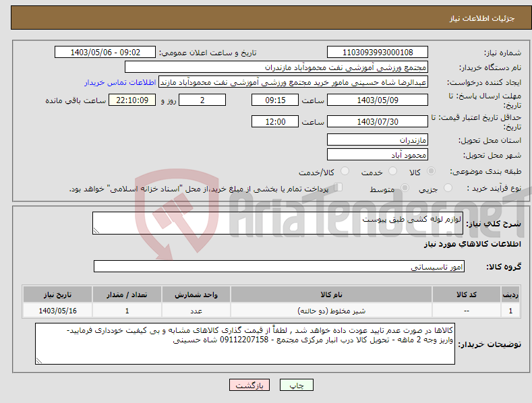
Task: Click the بازگشت (back) button
Action: [249, 385]
